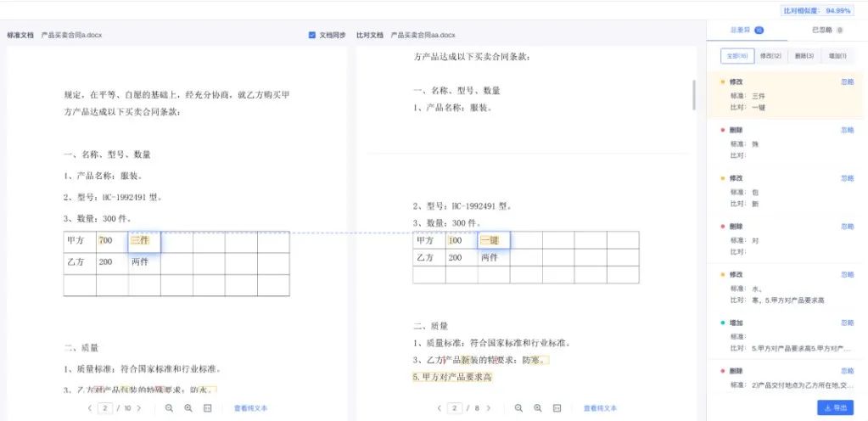Go to previous page in comparison document
The height and width of the screenshot is (421, 868).
click(x=439, y=408)
